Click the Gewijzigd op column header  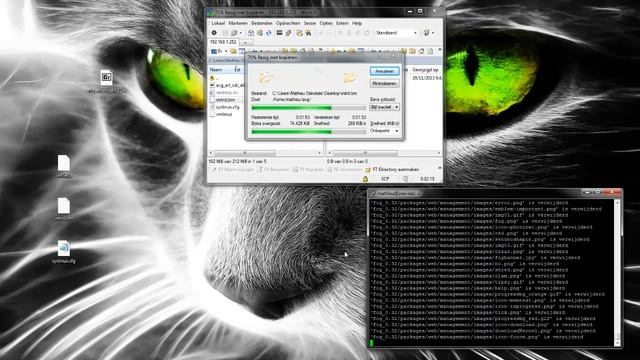pyautogui.click(x=426, y=70)
